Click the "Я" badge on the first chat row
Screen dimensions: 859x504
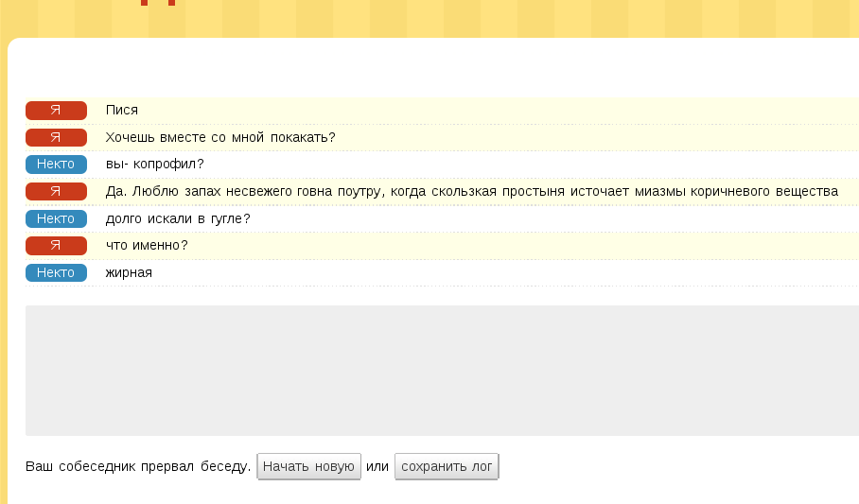point(56,110)
